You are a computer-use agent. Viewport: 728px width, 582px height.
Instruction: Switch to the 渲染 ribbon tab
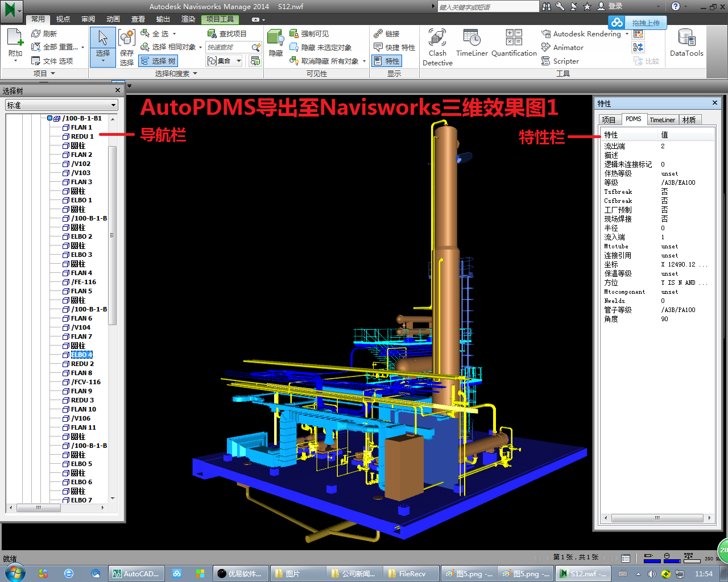coord(188,19)
